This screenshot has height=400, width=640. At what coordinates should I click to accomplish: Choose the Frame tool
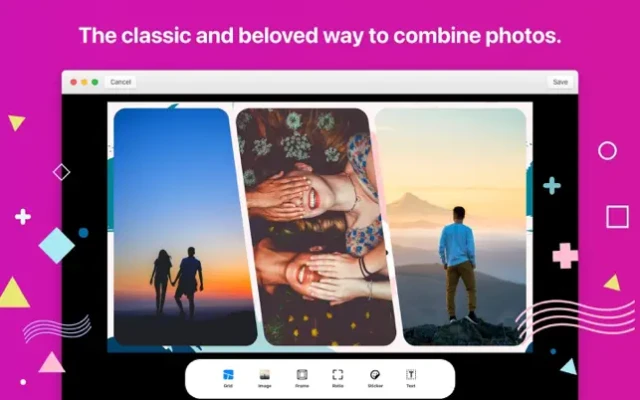(x=302, y=377)
